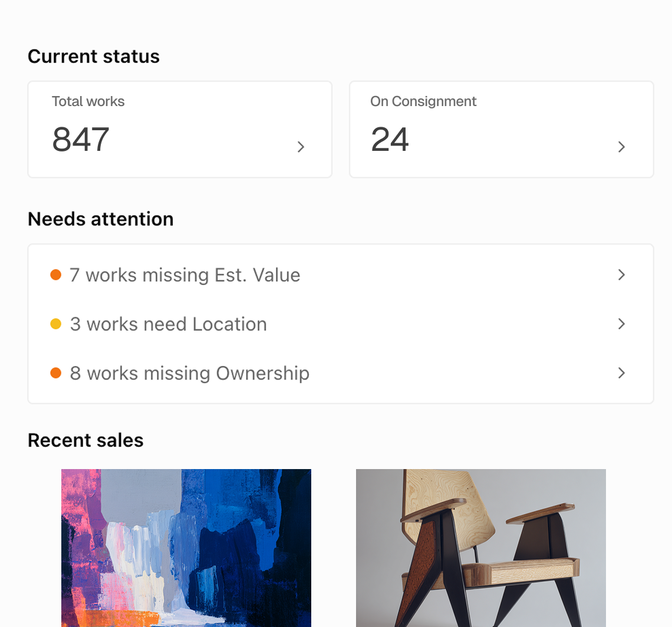
Task: Click the yellow alert dot beside Location warning
Action: pos(55,324)
